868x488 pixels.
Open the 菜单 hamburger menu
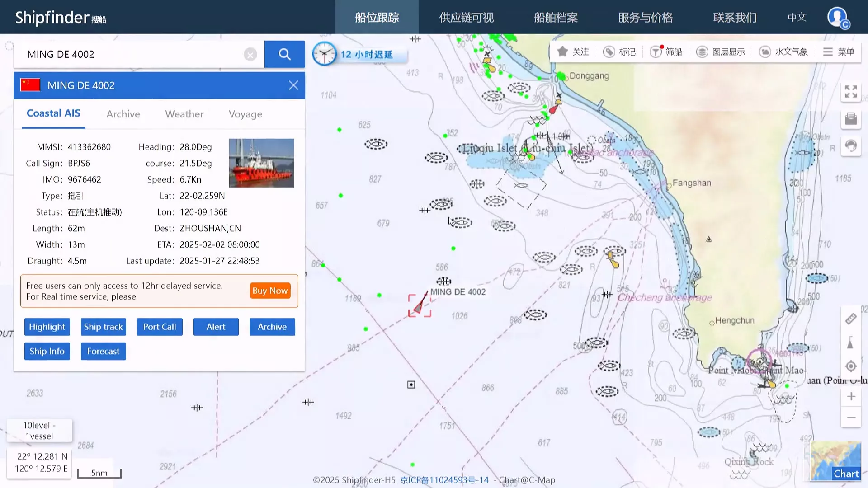pyautogui.click(x=839, y=52)
